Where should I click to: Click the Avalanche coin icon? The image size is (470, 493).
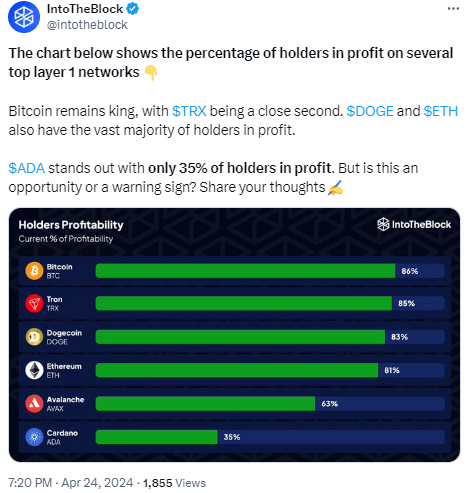coord(34,404)
